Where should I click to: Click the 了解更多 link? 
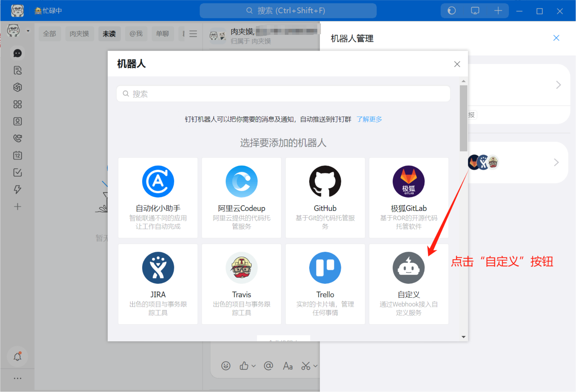tap(369, 119)
